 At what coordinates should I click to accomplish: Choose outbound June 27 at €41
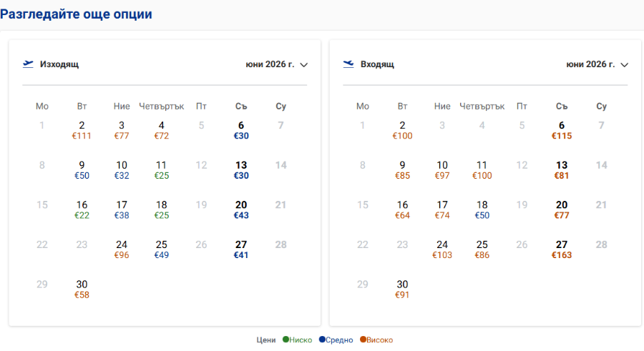(x=241, y=249)
